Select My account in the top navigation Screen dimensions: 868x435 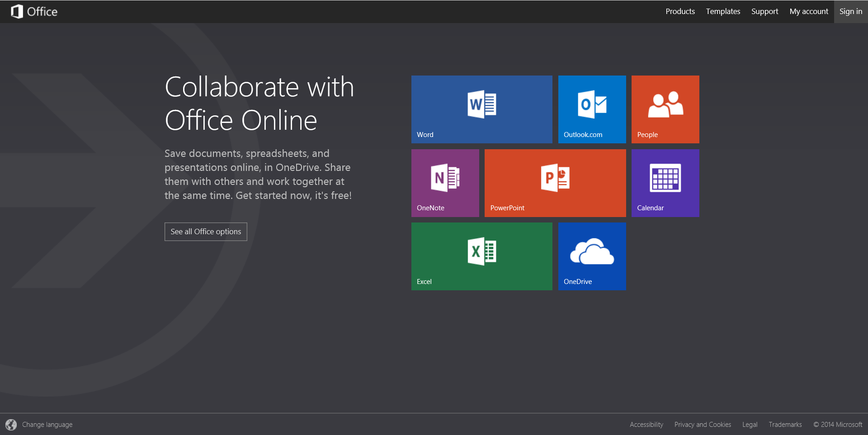[x=809, y=12]
